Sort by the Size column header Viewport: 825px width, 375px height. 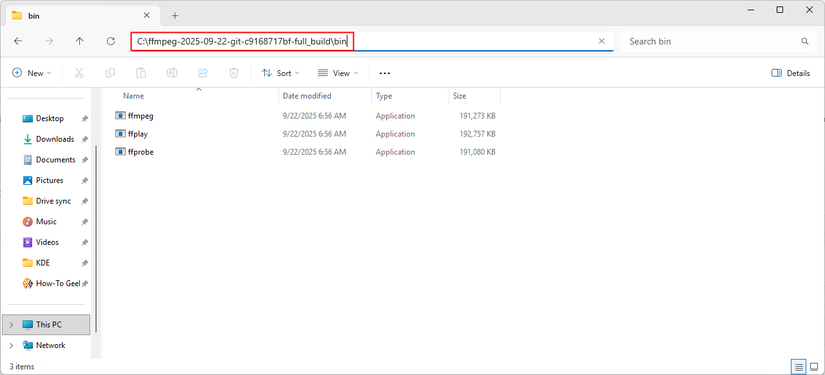(459, 96)
